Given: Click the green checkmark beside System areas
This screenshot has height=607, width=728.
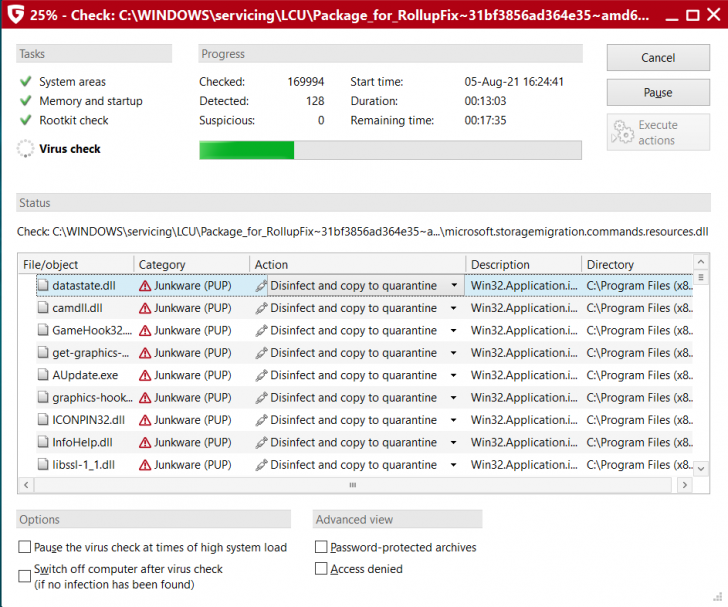Looking at the screenshot, I should pos(26,81).
